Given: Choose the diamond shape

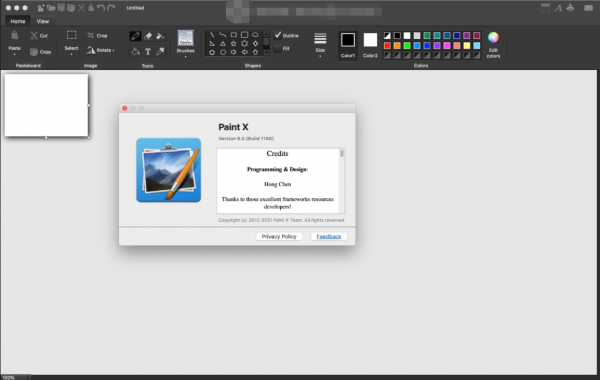Looking at the screenshot, I should tap(255, 44).
